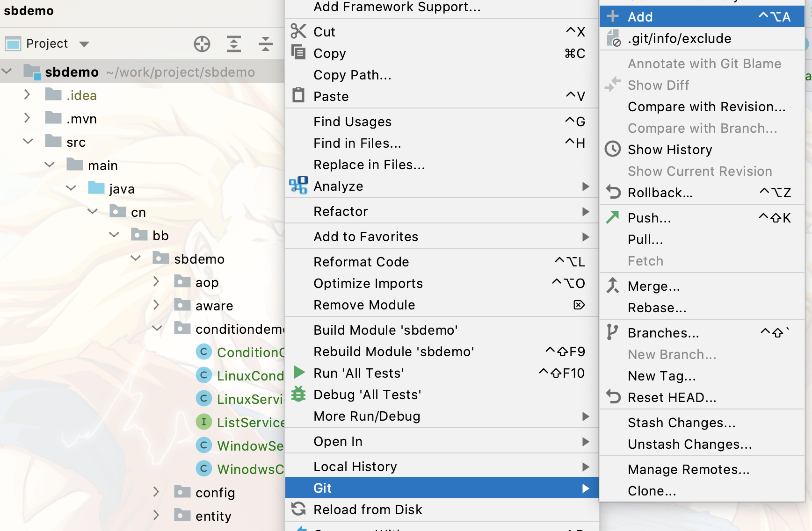Viewport: 812px width, 531px height.
Task: Click Reload from Disk
Action: click(368, 509)
